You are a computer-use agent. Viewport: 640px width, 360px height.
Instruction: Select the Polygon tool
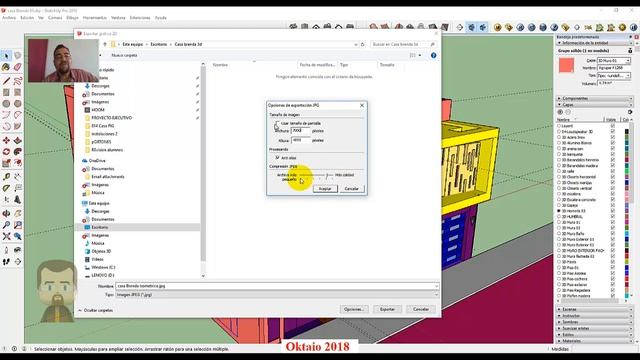pos(18,104)
